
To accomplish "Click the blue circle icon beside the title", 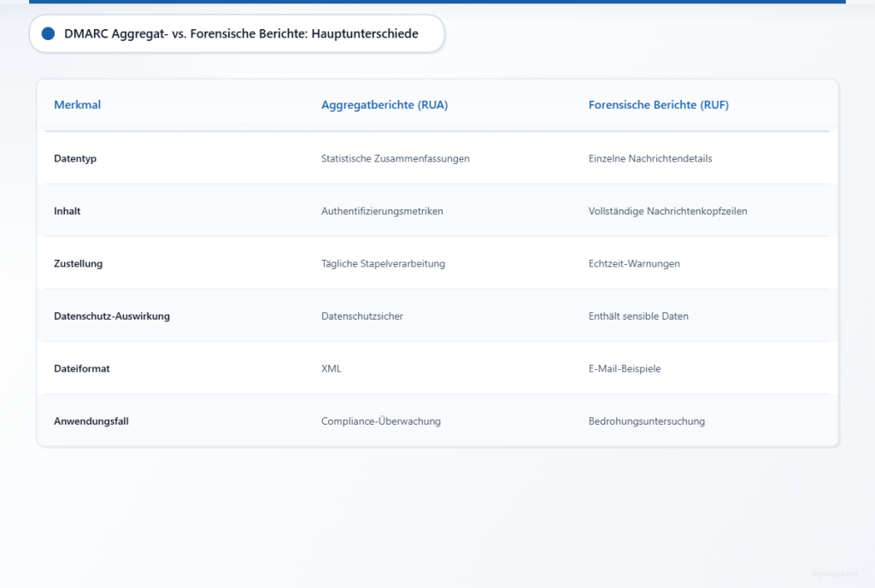I will (x=49, y=33).
